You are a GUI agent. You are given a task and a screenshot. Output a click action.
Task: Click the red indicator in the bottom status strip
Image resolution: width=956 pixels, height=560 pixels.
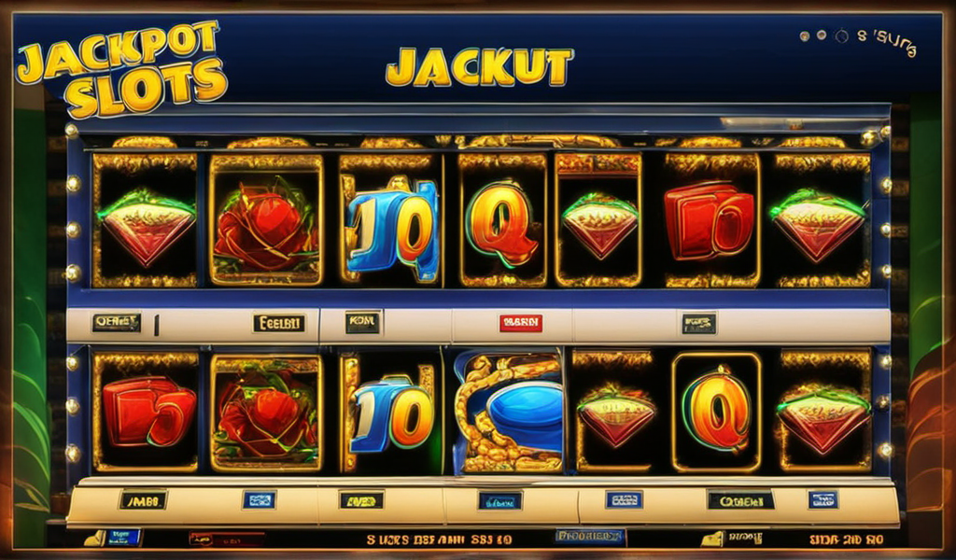[x=227, y=539]
